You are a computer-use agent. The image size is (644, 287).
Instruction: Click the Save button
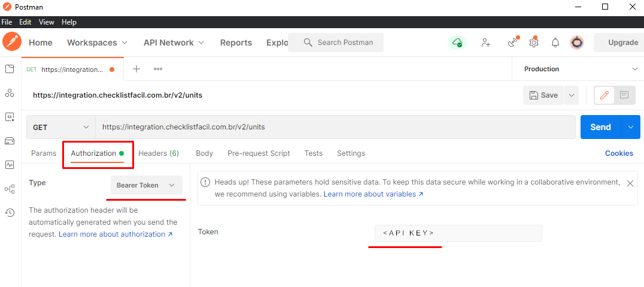[543, 95]
